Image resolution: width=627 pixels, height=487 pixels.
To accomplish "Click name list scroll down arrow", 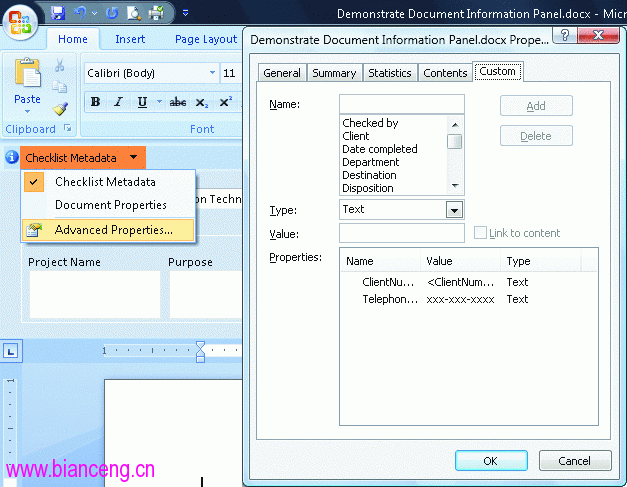I will (x=455, y=186).
